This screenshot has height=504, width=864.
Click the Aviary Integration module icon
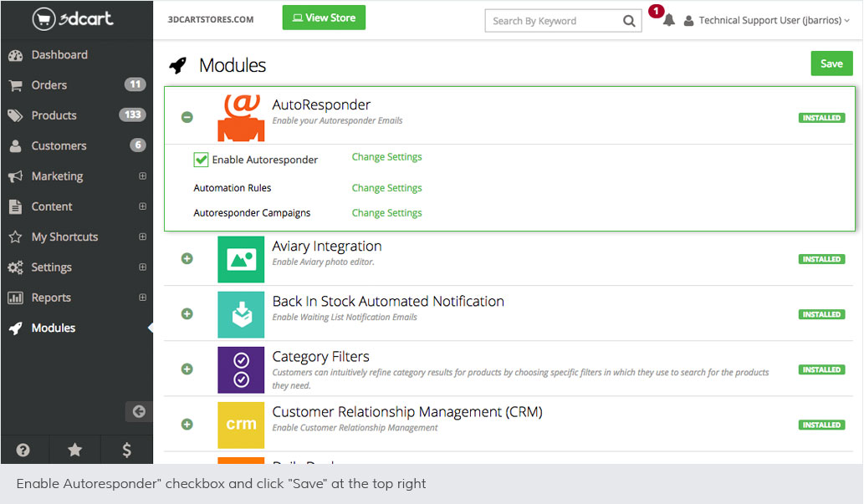pyautogui.click(x=241, y=259)
